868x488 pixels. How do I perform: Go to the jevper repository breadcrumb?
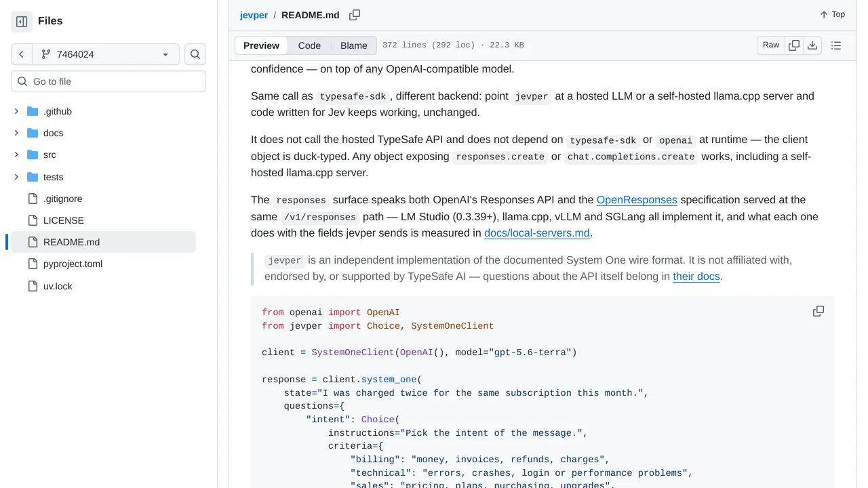pyautogui.click(x=254, y=15)
